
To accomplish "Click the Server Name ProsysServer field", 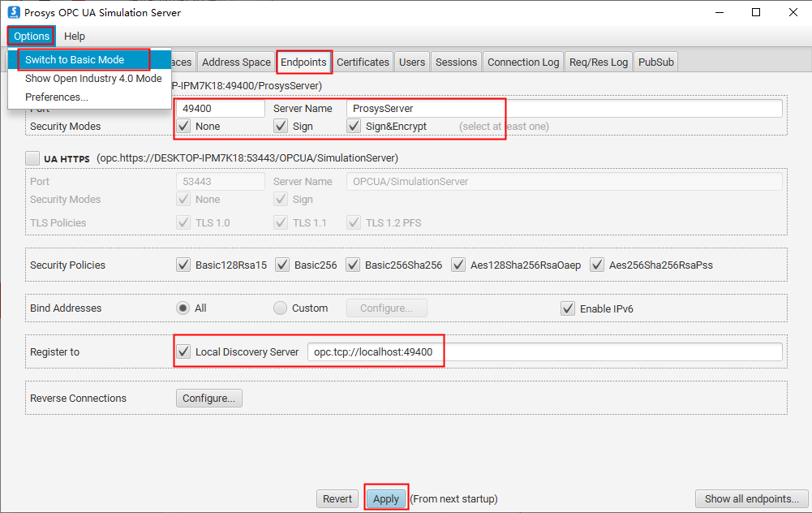I will point(564,109).
